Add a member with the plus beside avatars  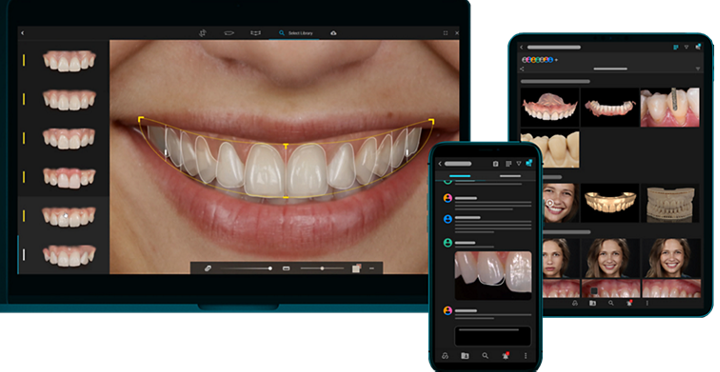click(557, 60)
